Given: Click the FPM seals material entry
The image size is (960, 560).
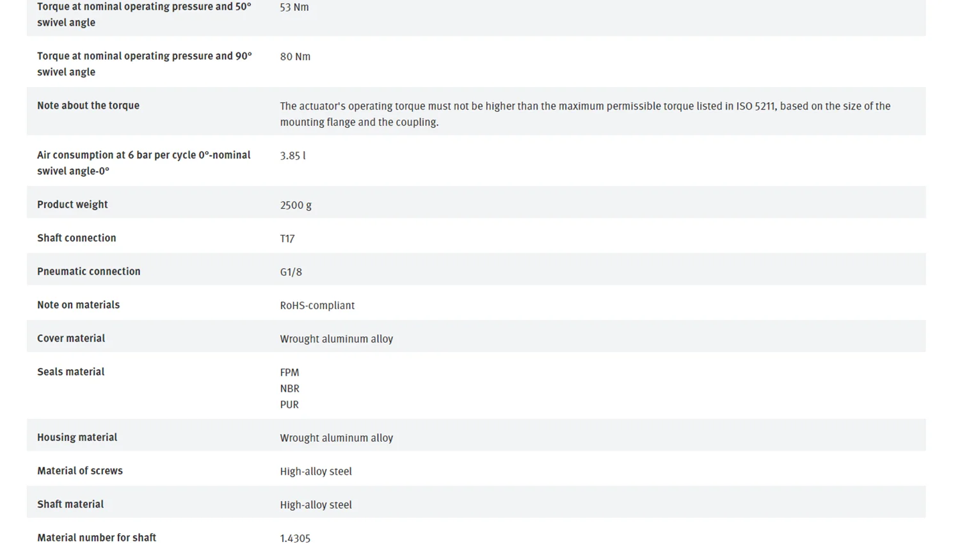Looking at the screenshot, I should (289, 372).
